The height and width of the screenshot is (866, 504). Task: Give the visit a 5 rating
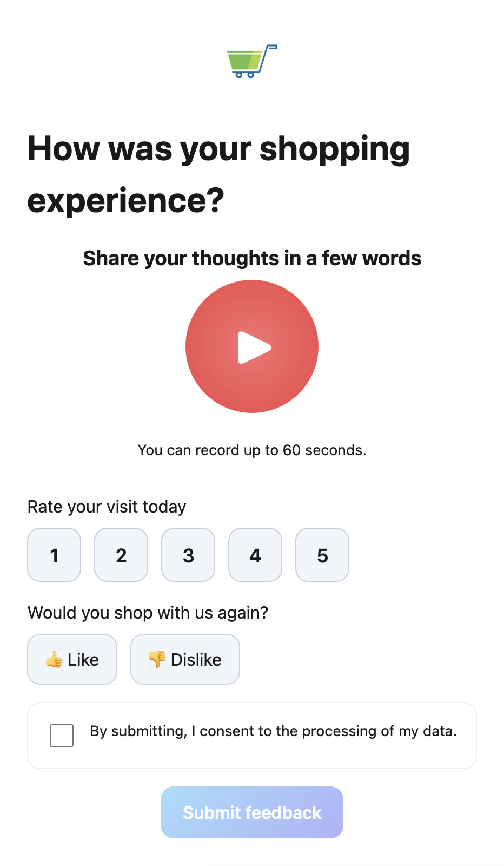(x=322, y=555)
